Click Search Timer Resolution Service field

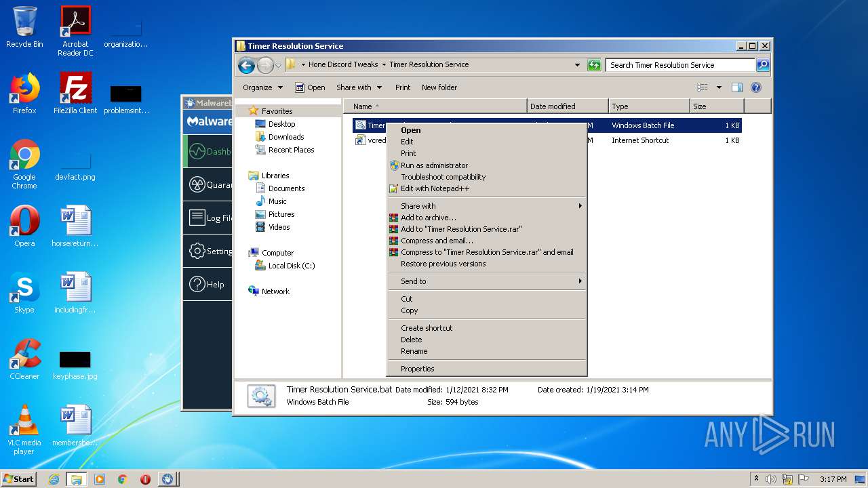680,65
